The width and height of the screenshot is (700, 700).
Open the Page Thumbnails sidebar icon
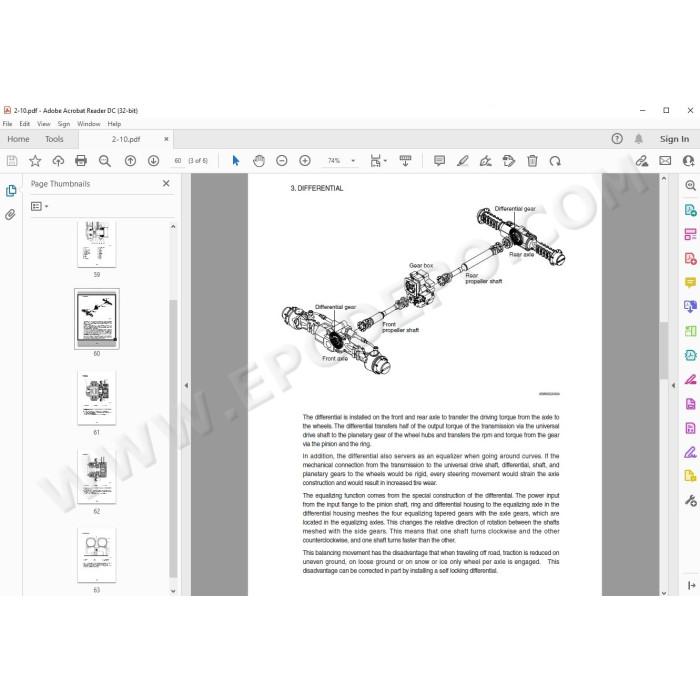11,191
